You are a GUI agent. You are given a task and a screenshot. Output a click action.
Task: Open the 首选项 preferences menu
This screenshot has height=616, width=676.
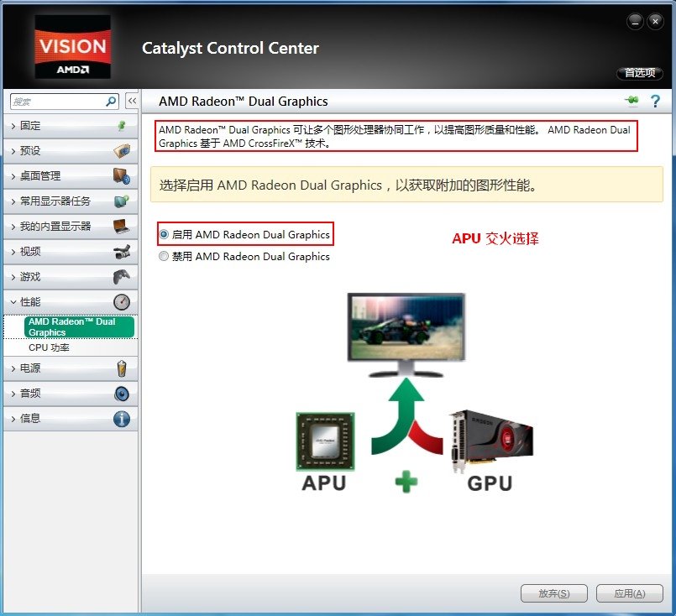coord(640,73)
